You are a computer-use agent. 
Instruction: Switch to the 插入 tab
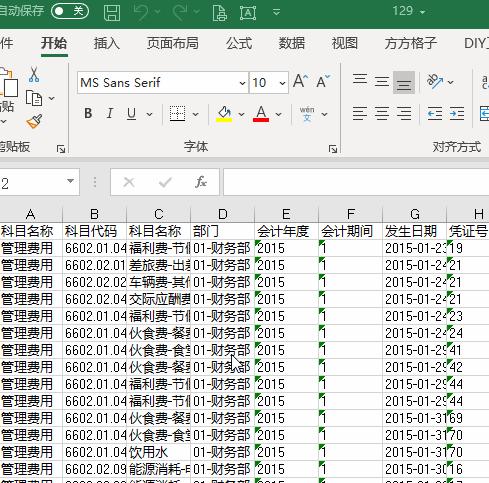coord(107,43)
